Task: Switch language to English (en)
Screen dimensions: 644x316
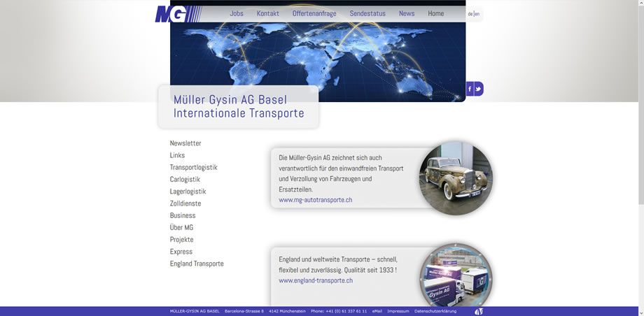Action: 477,14
